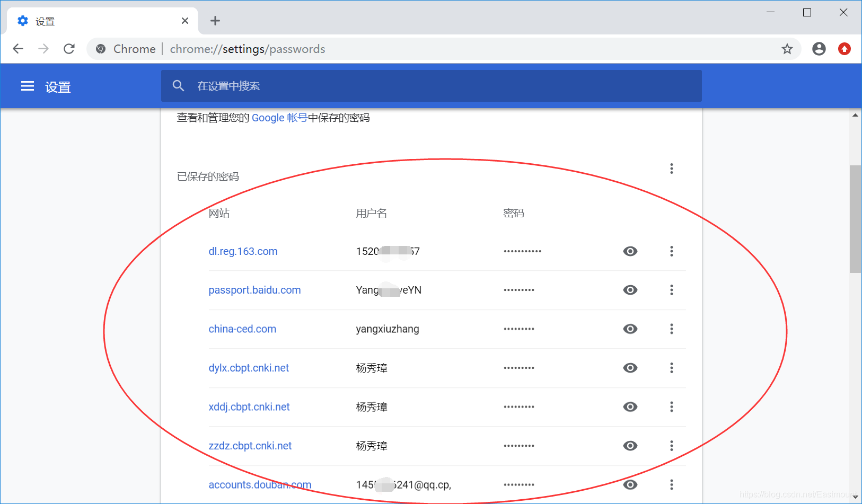Open more actions for xddj.cbpt.cnki.net
Image resolution: width=862 pixels, height=504 pixels.
pos(672,406)
